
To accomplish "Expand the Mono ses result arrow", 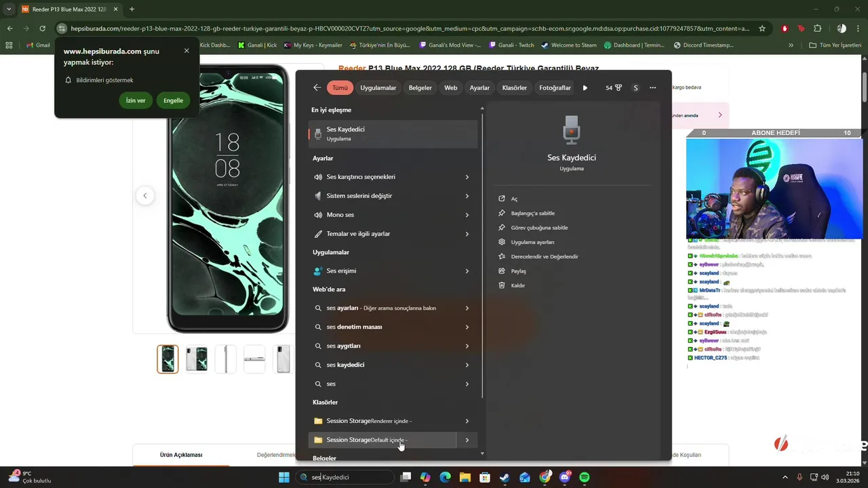I will 467,215.
